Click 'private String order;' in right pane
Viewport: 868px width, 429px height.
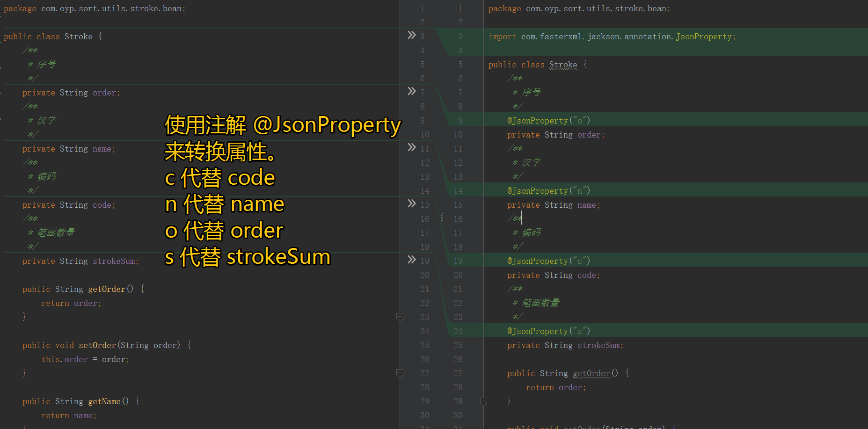click(x=556, y=135)
